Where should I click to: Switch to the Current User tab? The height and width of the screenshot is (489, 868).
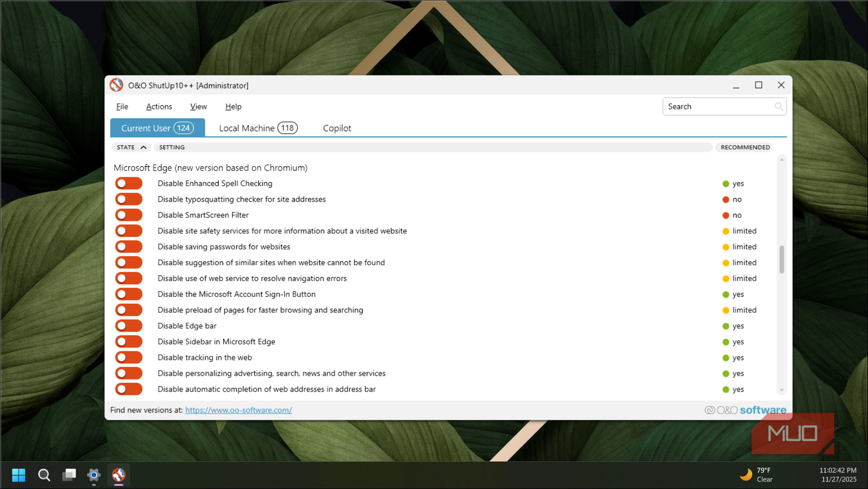coord(157,128)
